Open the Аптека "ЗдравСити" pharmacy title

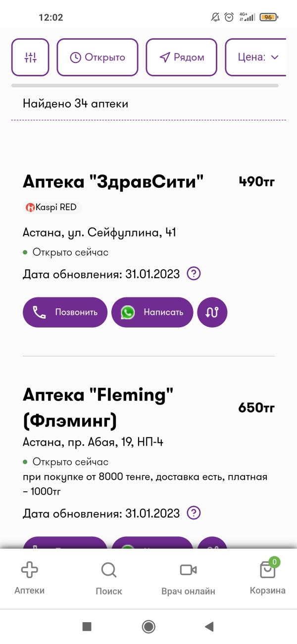[113, 182]
